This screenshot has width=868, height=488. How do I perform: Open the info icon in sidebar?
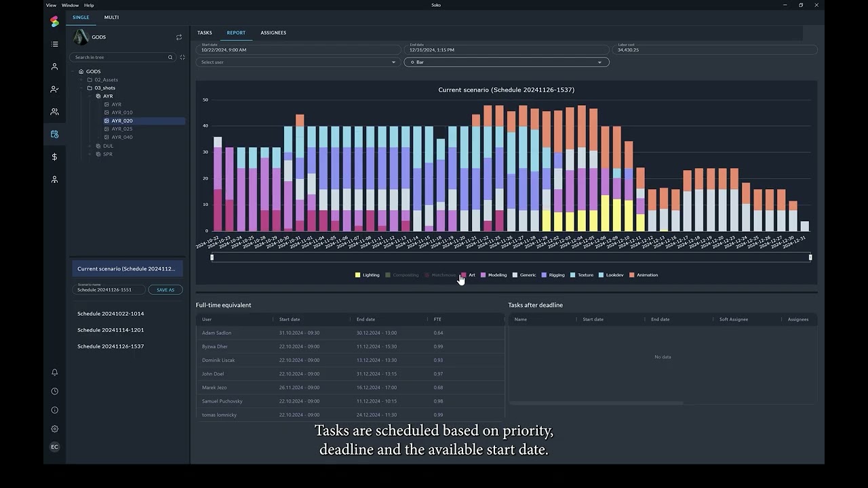(x=55, y=410)
